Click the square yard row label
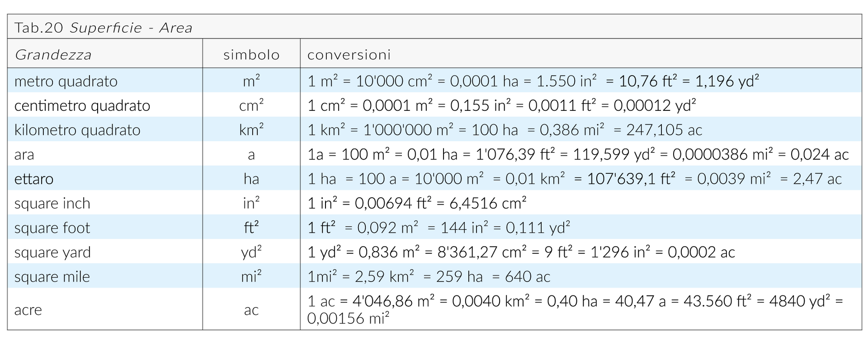This screenshot has width=868, height=338. (x=52, y=252)
